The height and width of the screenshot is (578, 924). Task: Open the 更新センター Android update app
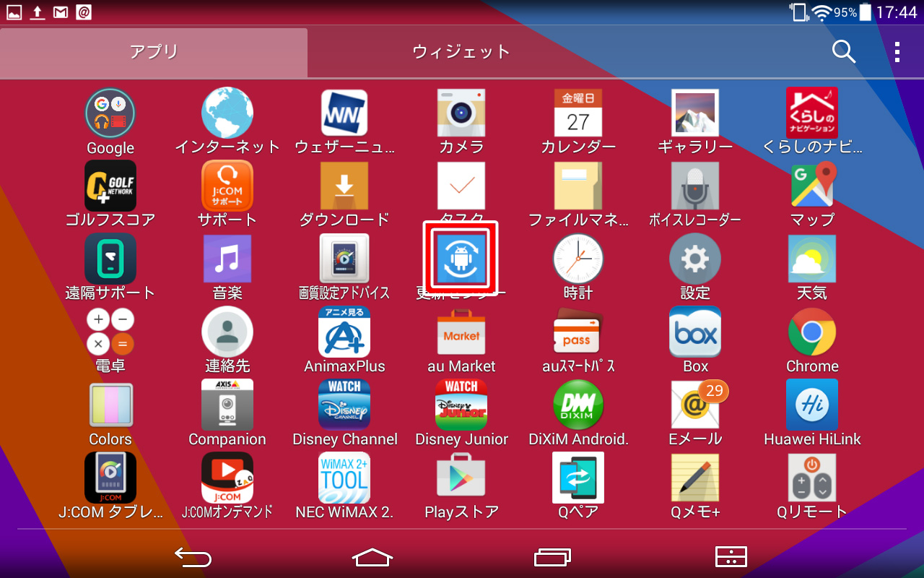[x=461, y=257]
